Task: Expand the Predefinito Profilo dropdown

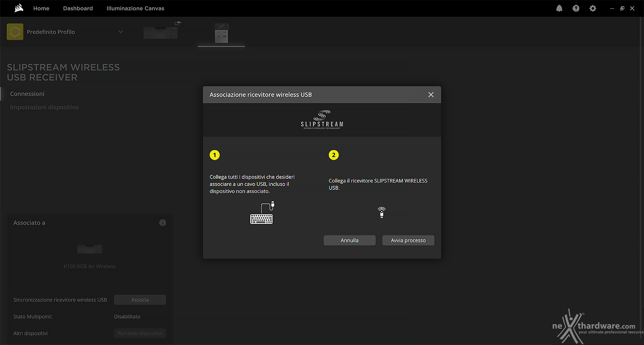Action: click(120, 32)
